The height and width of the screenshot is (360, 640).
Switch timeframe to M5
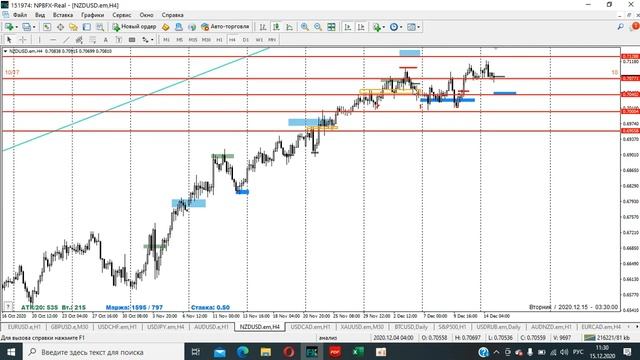tap(179, 40)
